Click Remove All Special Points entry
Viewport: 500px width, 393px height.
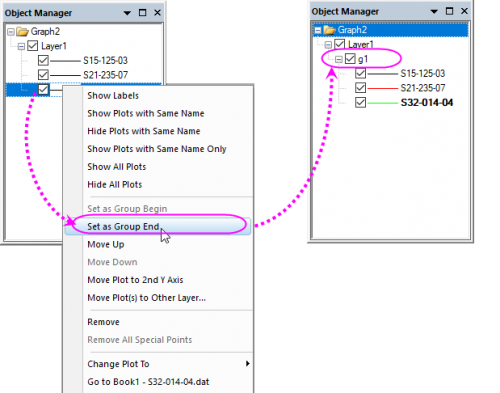click(140, 340)
